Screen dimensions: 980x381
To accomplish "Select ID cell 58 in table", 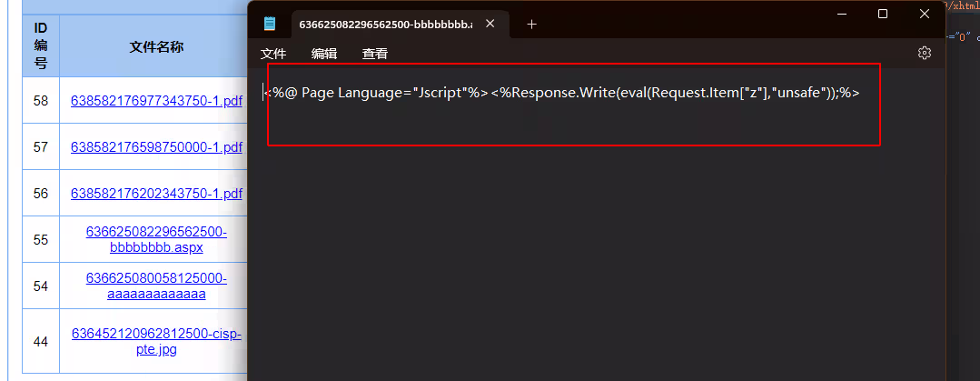I will [41, 101].
